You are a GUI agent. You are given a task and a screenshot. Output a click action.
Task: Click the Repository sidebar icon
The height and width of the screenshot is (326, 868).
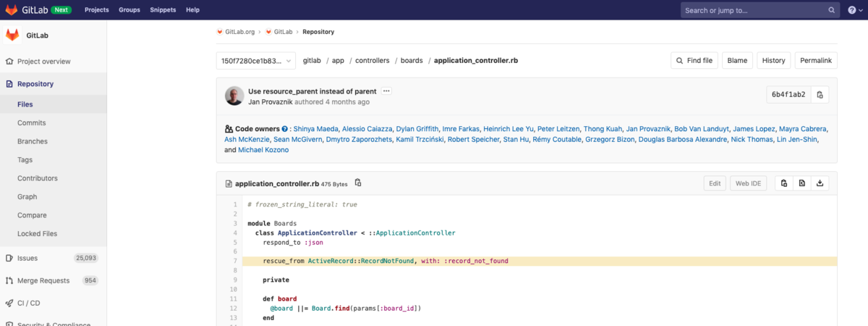(9, 84)
